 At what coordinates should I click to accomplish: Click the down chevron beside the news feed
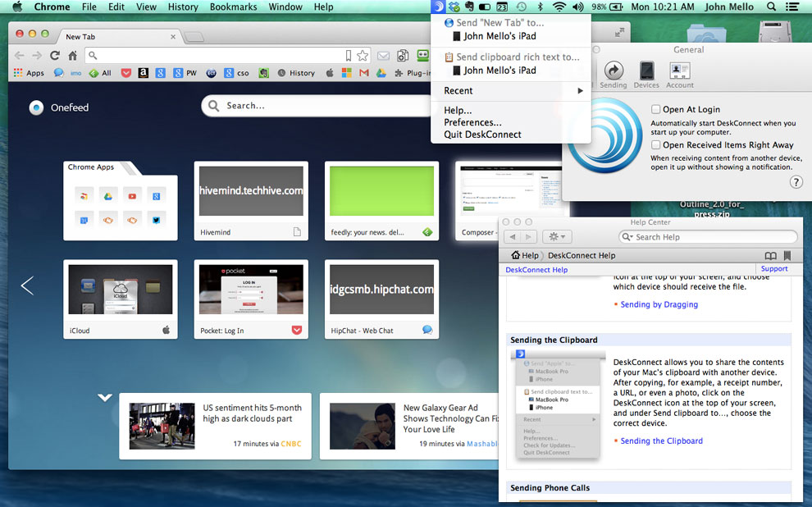(x=105, y=398)
